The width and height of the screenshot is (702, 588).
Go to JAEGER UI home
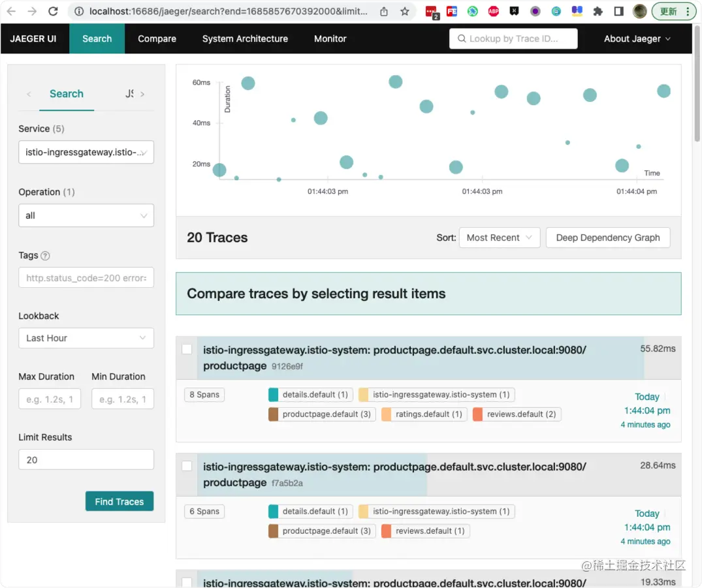tap(33, 39)
